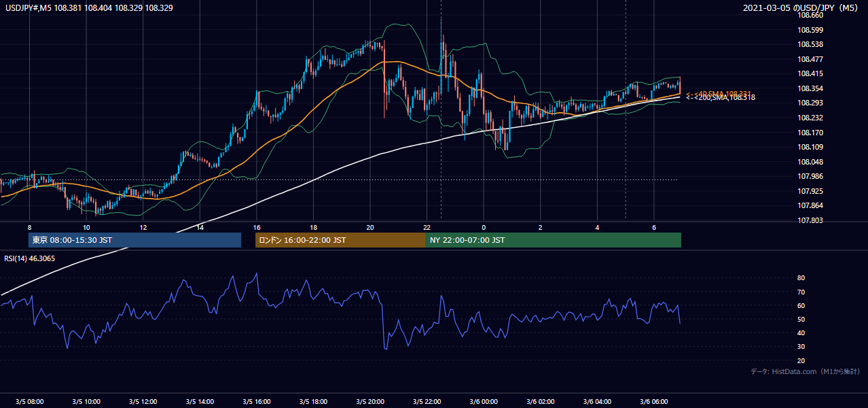868x408 pixels.
Task: Click the 3/6 06:00 bottom time label
Action: tap(653, 402)
